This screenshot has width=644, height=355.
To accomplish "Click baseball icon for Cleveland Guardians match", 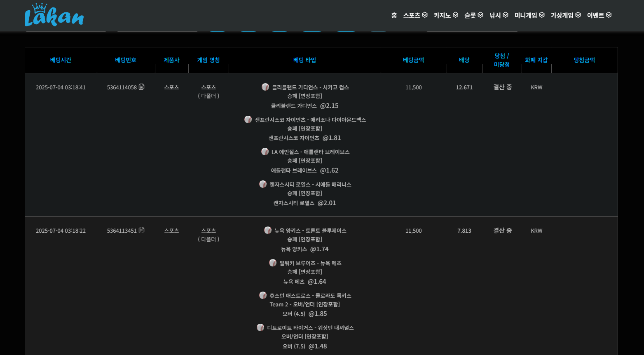I will click(265, 87).
